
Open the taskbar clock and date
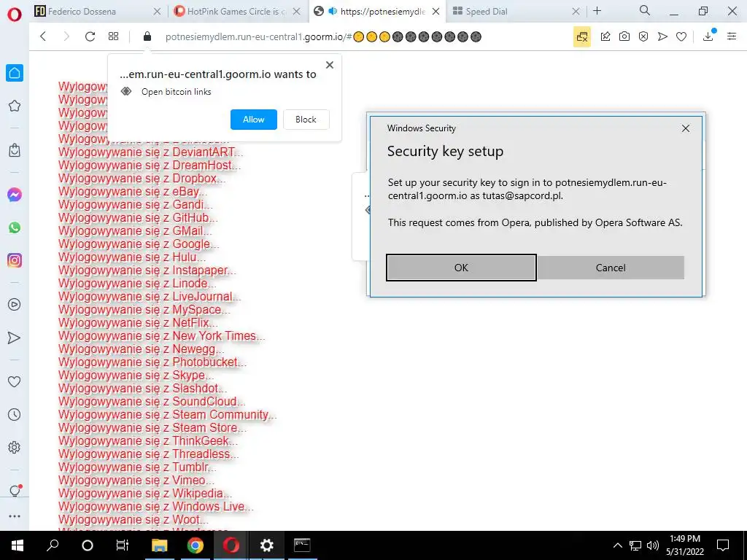tap(684, 545)
